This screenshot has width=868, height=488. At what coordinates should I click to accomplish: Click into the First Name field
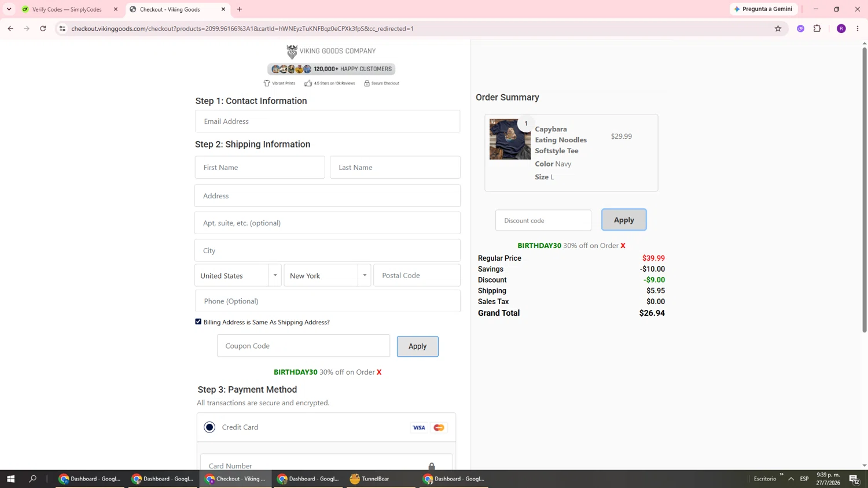[260, 167]
